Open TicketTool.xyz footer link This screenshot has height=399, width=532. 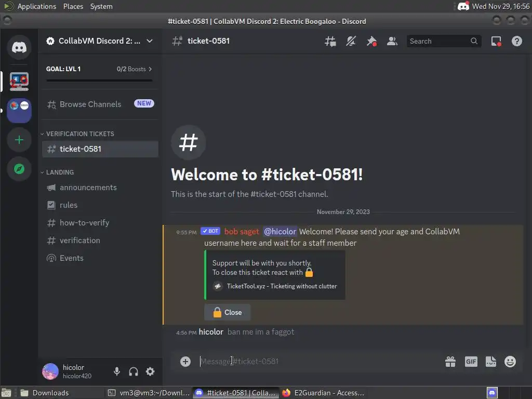coord(282,286)
